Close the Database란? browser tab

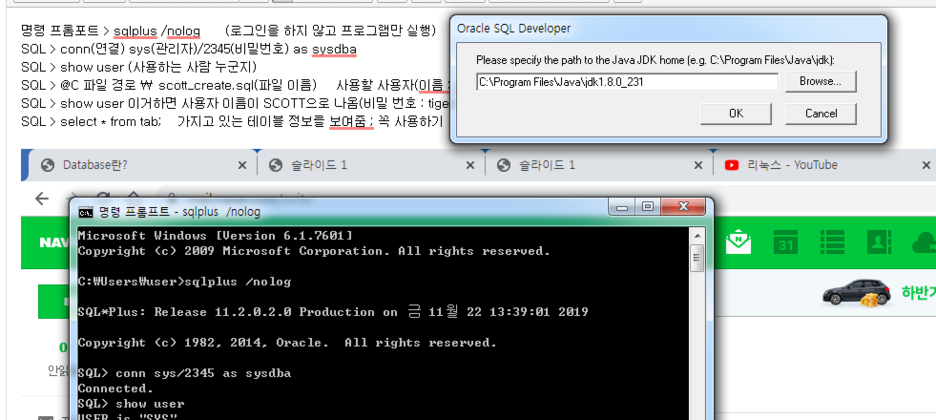(242, 165)
